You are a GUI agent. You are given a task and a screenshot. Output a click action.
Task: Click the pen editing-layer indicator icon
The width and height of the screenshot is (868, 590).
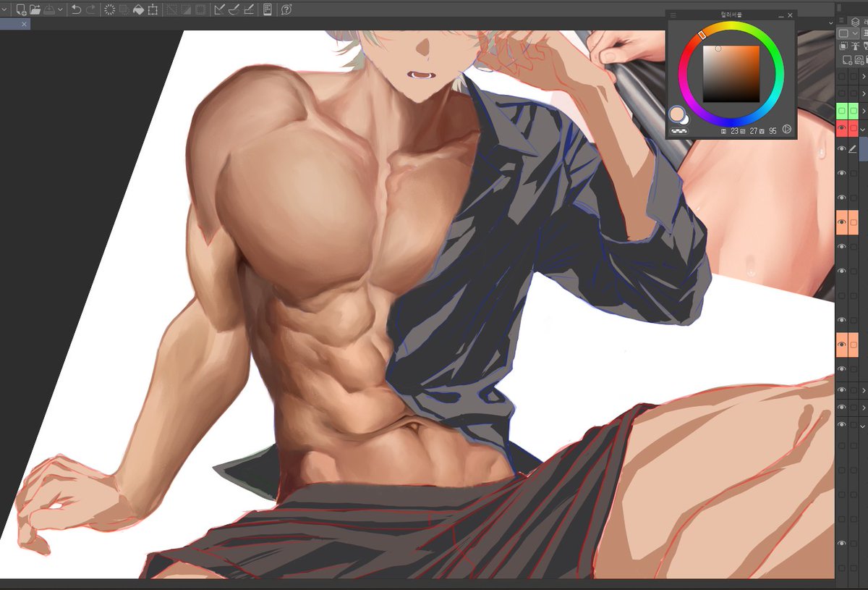point(853,148)
